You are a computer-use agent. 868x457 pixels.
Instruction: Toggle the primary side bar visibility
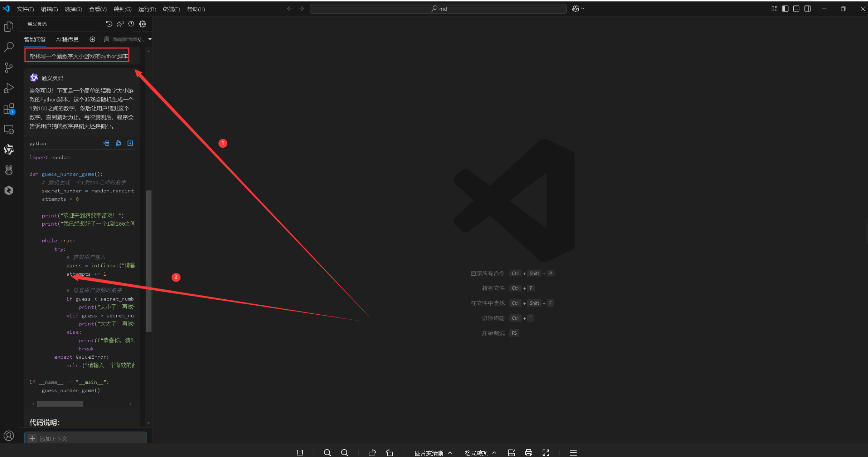tap(785, 9)
